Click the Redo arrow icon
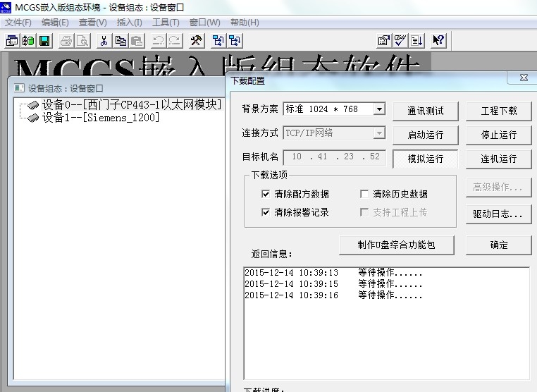 [175, 41]
